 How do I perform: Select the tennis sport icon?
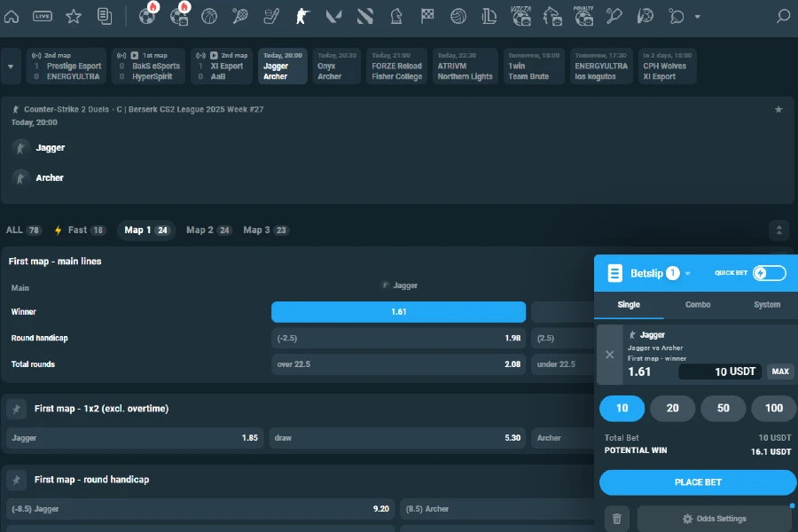pos(239,16)
